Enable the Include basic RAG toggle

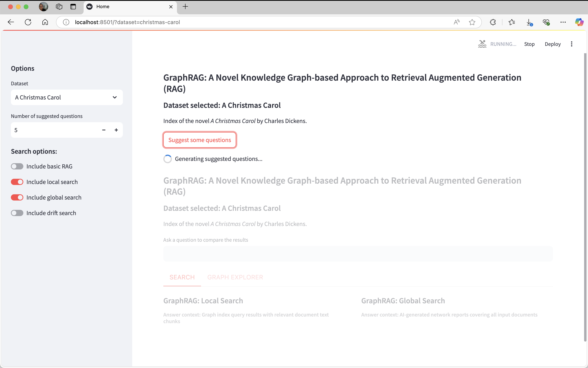point(17,166)
